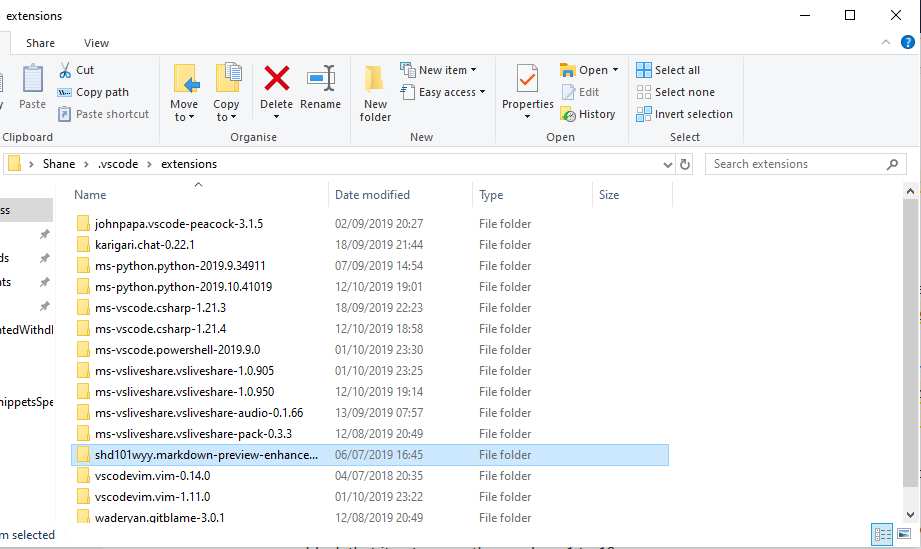Open the Move to dropdown
921x549 pixels.
point(184,110)
